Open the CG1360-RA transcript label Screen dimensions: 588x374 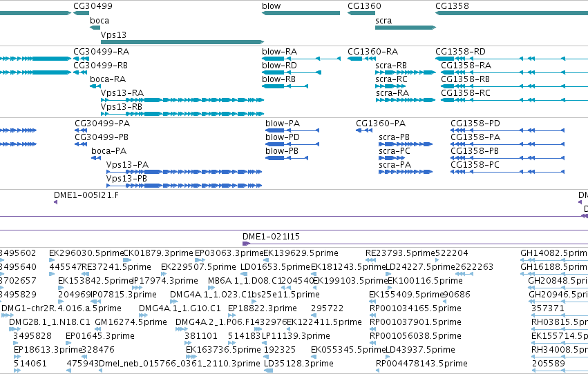click(x=372, y=52)
